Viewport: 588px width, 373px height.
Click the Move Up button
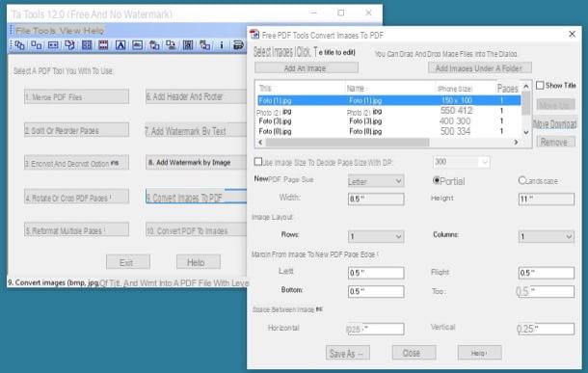555,105
